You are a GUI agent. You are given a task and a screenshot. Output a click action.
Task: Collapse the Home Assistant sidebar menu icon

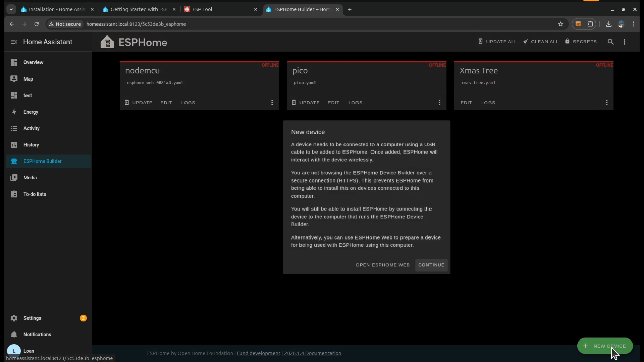click(x=14, y=42)
